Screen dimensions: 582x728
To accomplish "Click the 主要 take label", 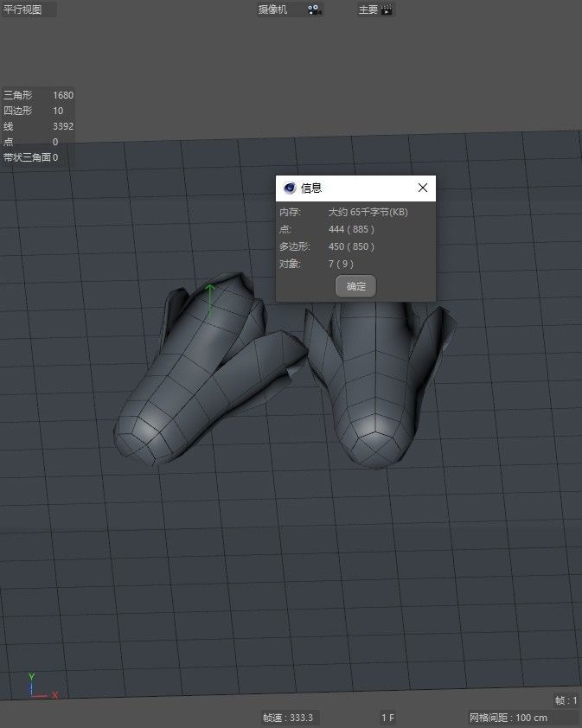I will click(x=368, y=10).
